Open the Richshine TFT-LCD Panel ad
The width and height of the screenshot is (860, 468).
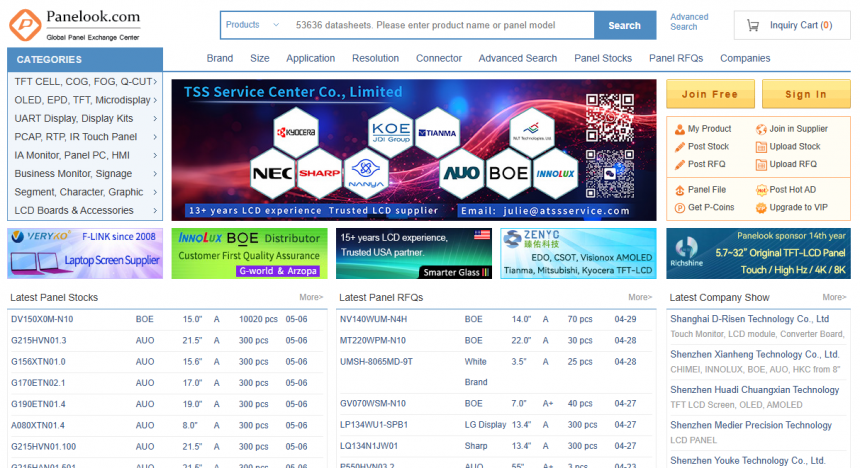759,253
